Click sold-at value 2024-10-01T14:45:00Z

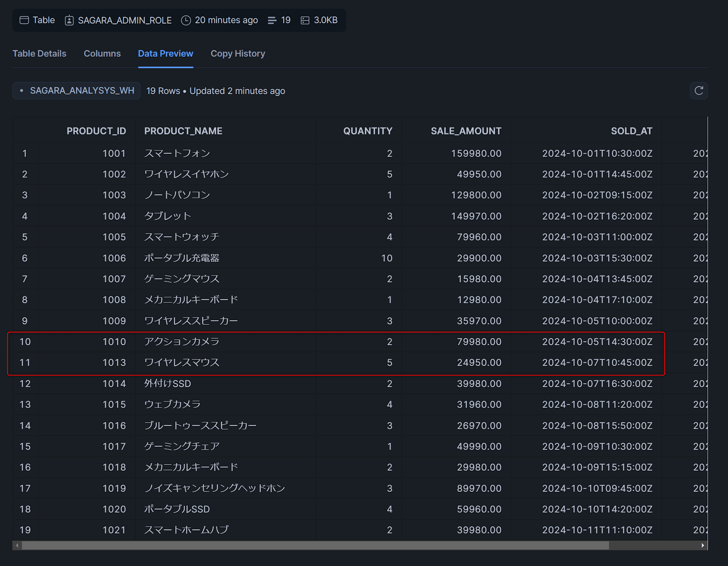click(x=597, y=174)
